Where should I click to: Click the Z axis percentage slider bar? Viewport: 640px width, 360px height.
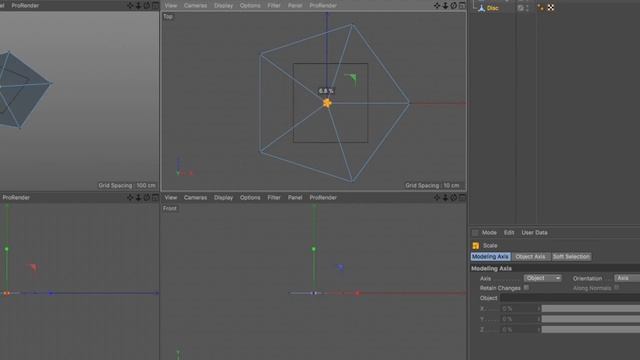click(x=591, y=329)
